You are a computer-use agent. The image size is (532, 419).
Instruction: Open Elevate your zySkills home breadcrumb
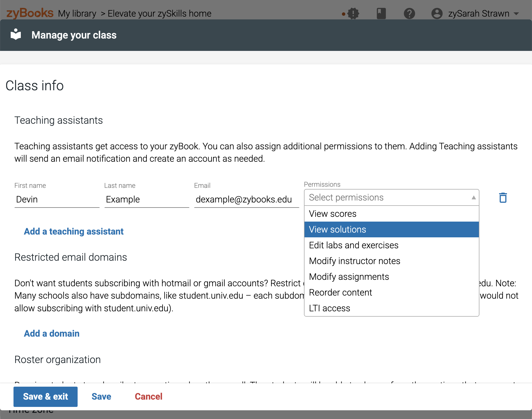[159, 13]
